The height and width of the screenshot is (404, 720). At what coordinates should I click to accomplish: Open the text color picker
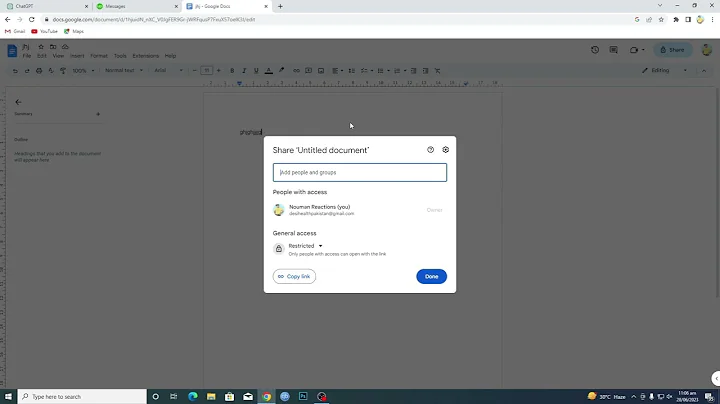pos(269,71)
